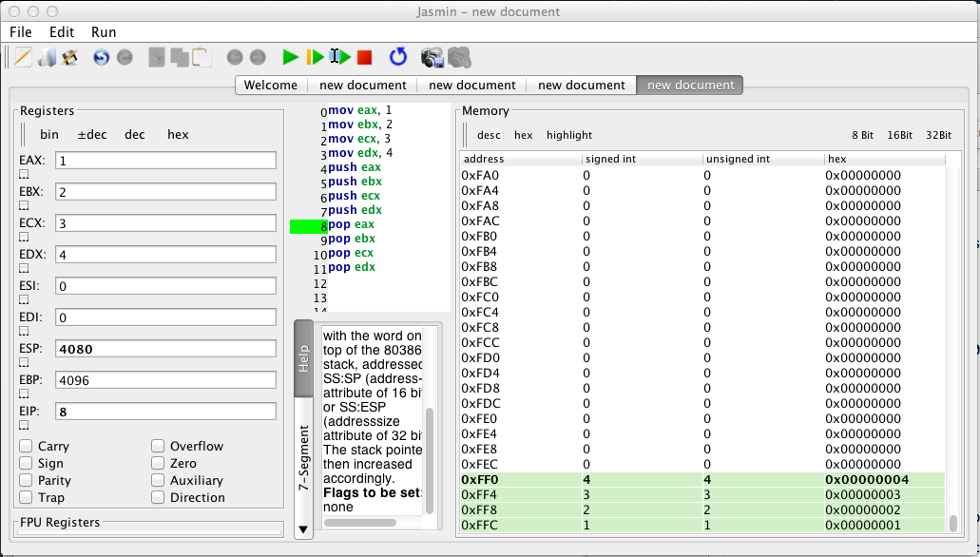Viewport: 980px width, 557px height.
Task: Toggle the Zero flag checkbox
Action: [x=158, y=463]
